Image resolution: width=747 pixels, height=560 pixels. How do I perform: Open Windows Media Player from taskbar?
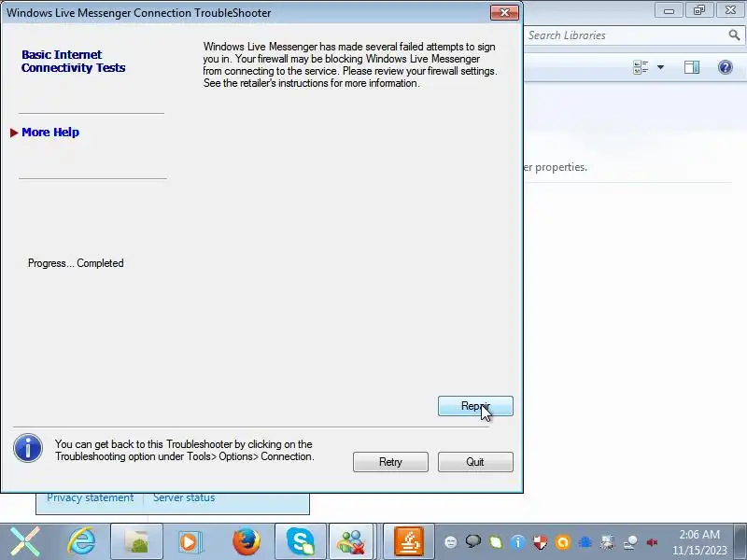click(x=190, y=542)
